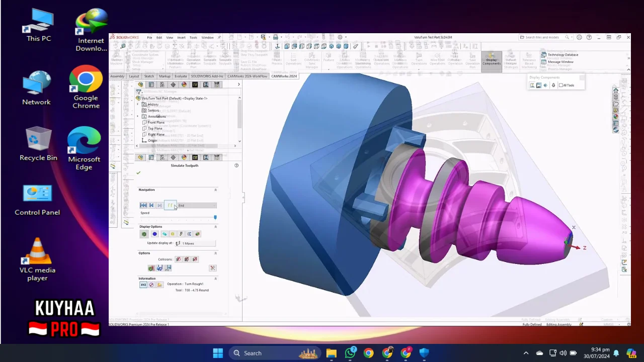Click the blue middle icon in the row below Collisions
Image resolution: width=644 pixels, height=362 pixels.
click(159, 268)
